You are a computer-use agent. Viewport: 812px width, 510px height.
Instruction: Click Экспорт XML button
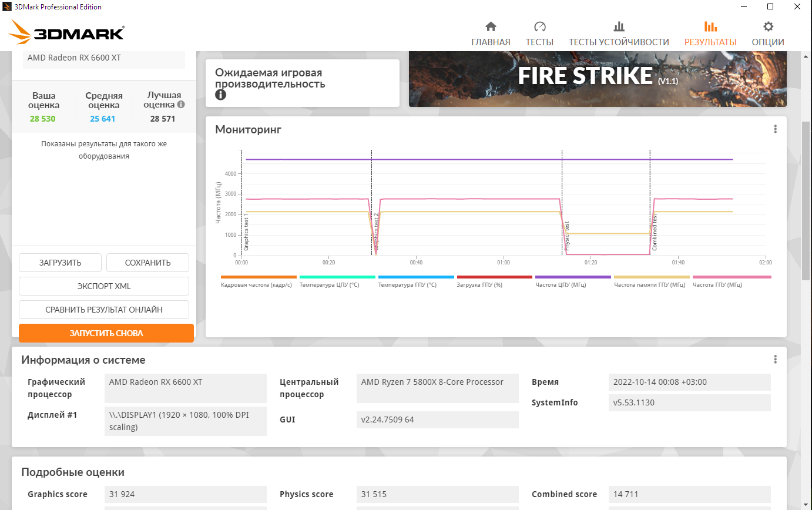click(x=104, y=286)
